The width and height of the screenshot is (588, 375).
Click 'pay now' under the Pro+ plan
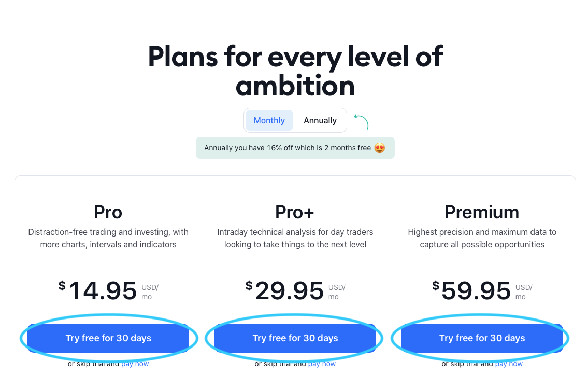322,364
